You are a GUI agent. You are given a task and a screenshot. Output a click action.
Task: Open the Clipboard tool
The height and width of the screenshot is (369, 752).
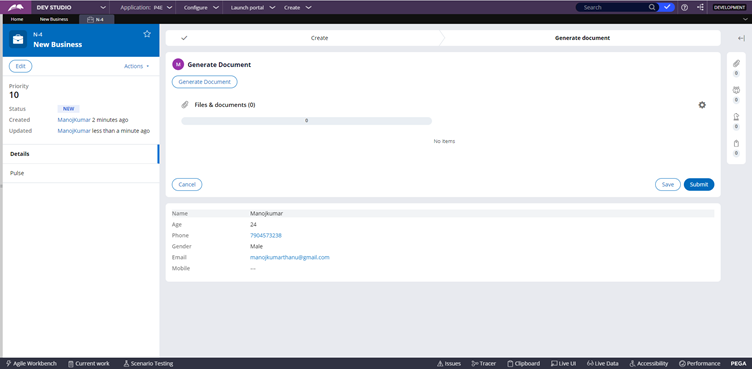(x=524, y=364)
